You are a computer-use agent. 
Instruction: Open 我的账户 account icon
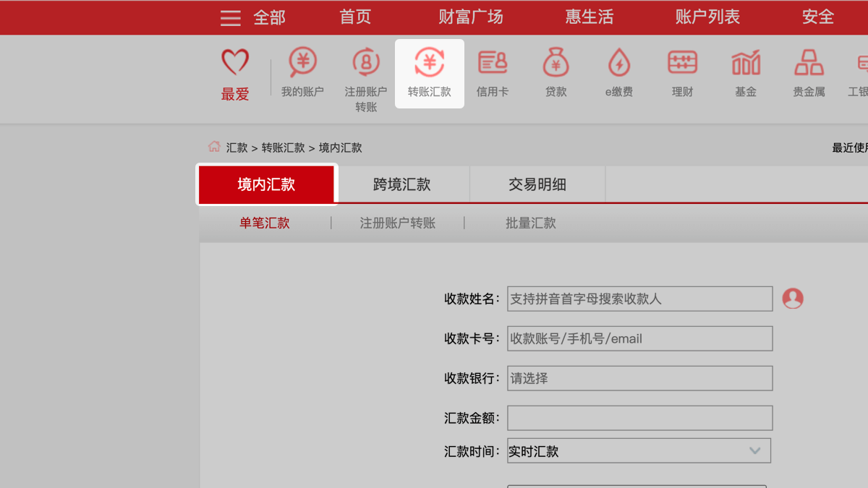302,64
